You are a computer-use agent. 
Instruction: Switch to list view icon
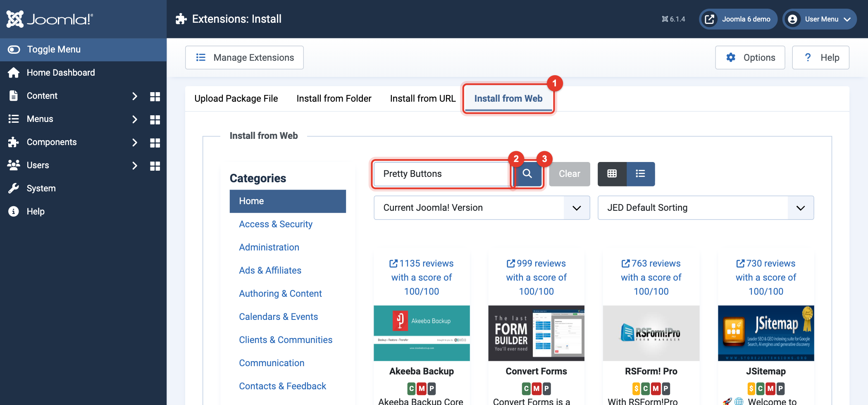pyautogui.click(x=641, y=174)
